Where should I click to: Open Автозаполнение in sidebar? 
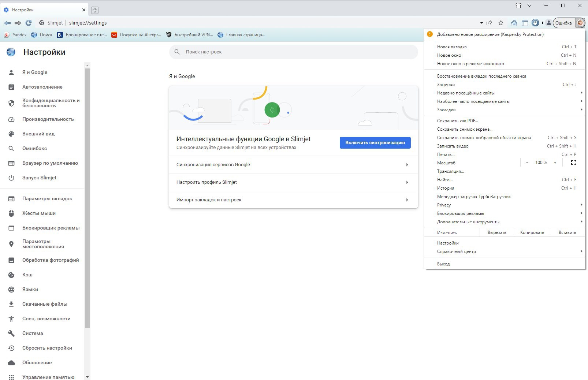tap(42, 87)
